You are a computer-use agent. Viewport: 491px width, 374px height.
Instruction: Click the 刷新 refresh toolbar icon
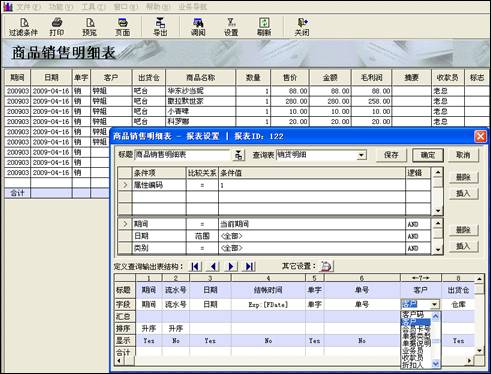[264, 27]
